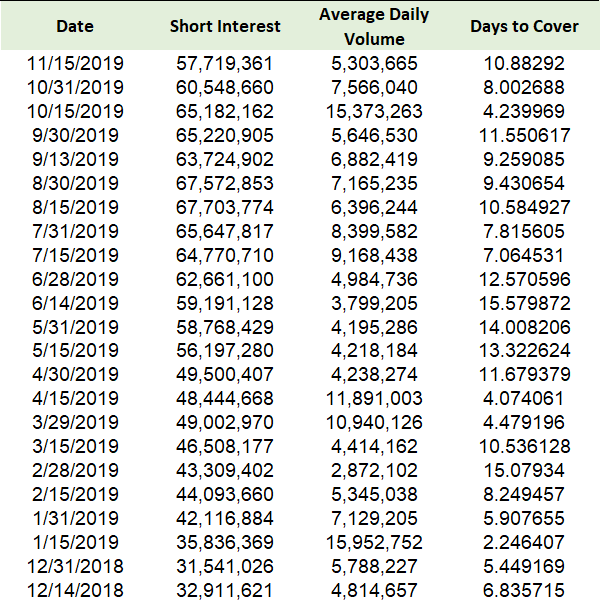Click the Short Interest column header
This screenshot has height=603, width=601.
pyautogui.click(x=225, y=27)
